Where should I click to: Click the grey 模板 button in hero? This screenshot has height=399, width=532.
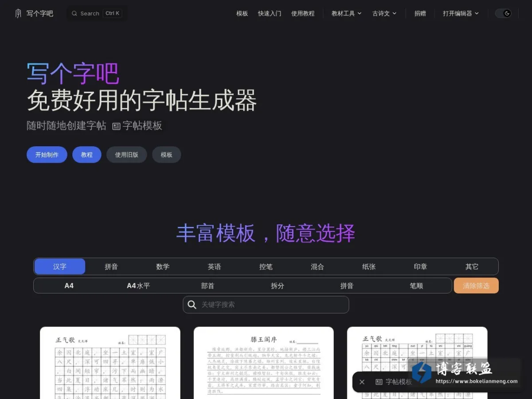[x=167, y=155]
